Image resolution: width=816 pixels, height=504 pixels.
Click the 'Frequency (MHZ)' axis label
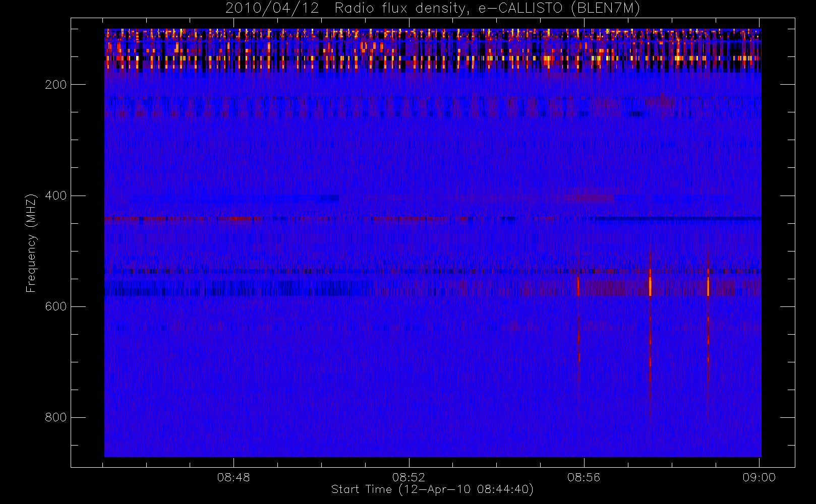(x=31, y=243)
